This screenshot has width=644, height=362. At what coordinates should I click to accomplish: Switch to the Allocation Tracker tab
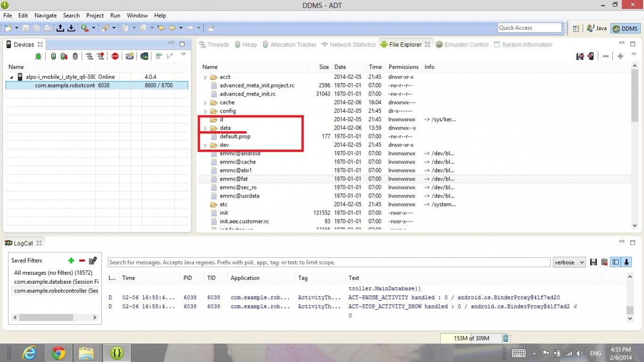point(289,44)
